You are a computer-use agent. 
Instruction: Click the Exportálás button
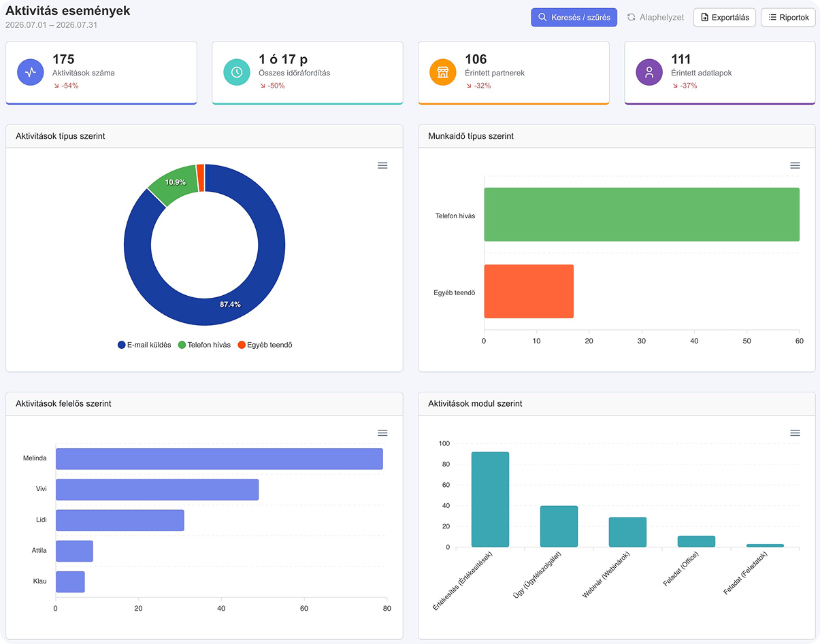[x=724, y=17]
